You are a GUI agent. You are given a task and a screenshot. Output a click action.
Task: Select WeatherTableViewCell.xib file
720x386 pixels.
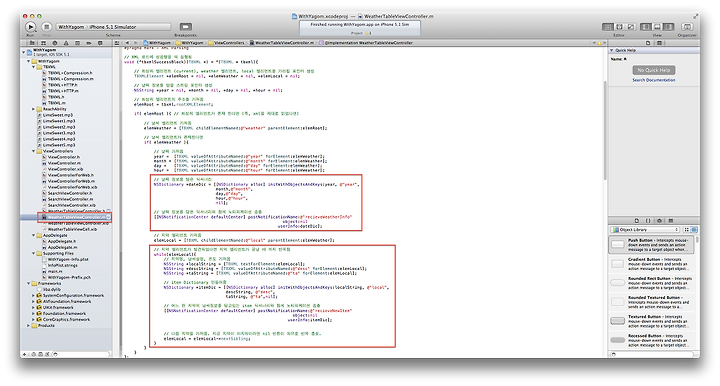pyautogui.click(x=69, y=229)
